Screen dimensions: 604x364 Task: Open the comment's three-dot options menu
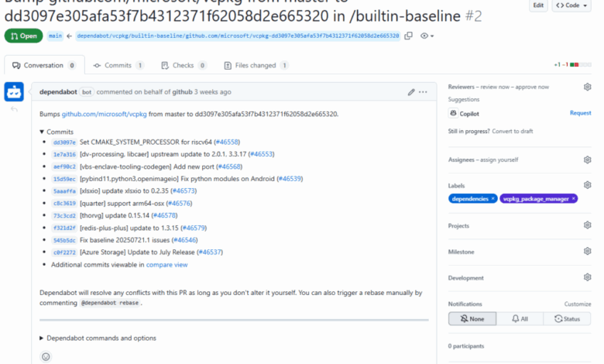pyautogui.click(x=423, y=92)
